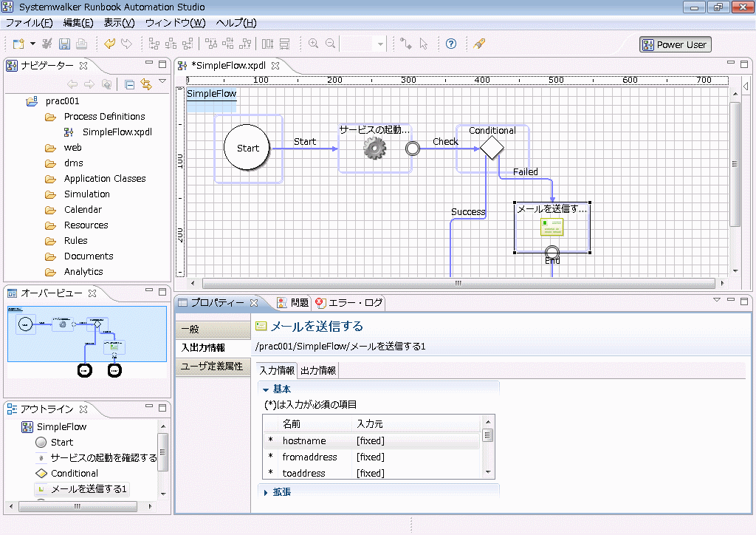Select the Process Definitions folder

104,116
